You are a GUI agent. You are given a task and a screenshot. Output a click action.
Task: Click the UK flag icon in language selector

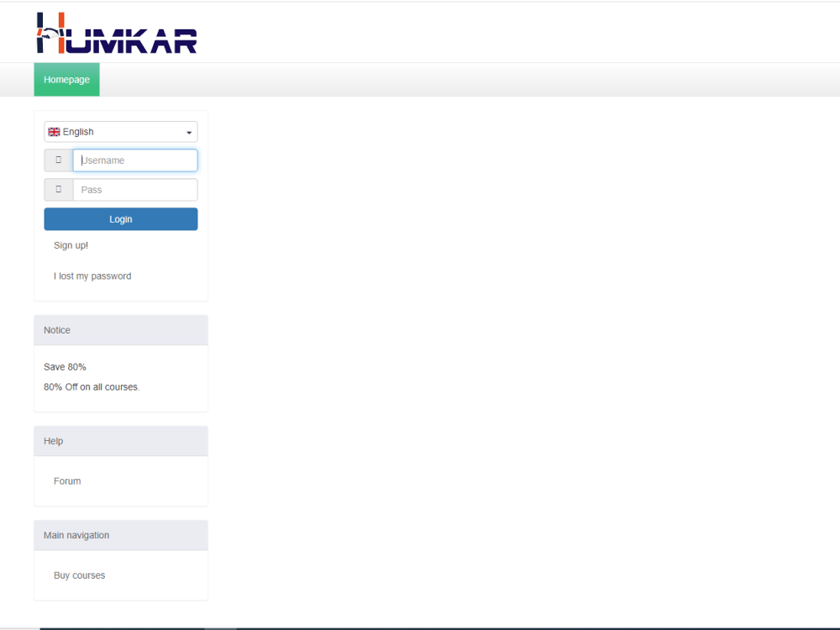54,132
